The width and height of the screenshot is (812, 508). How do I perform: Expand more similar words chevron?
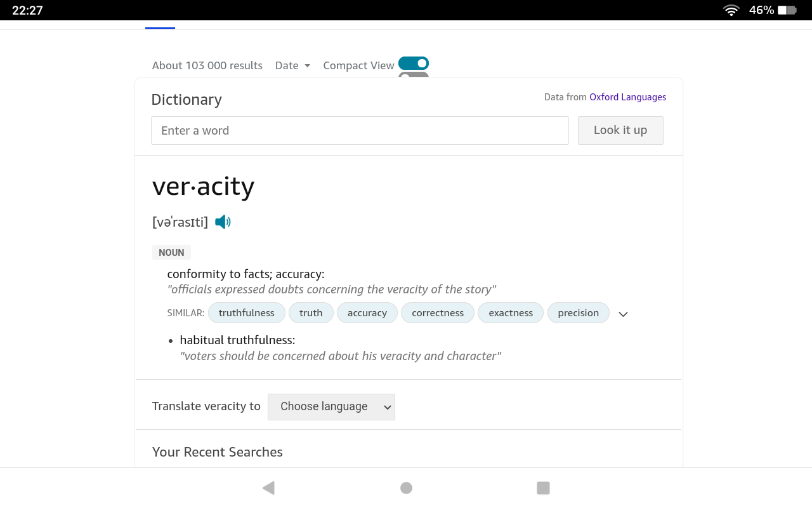coord(623,314)
